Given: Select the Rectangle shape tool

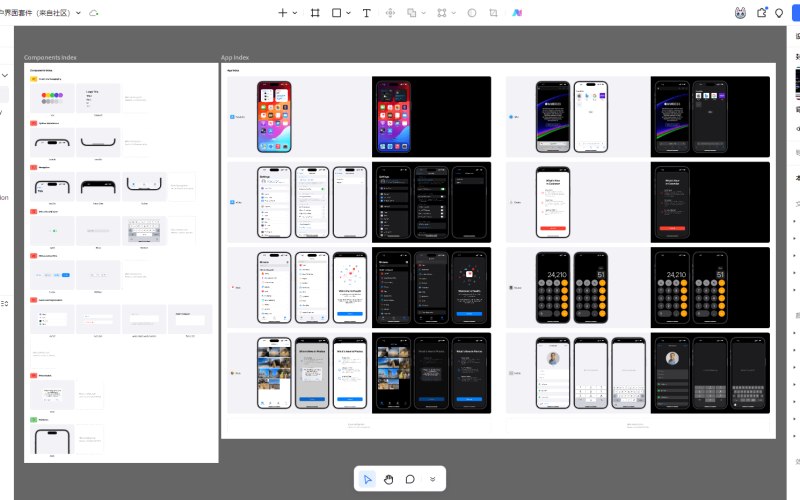Looking at the screenshot, I should [x=336, y=13].
